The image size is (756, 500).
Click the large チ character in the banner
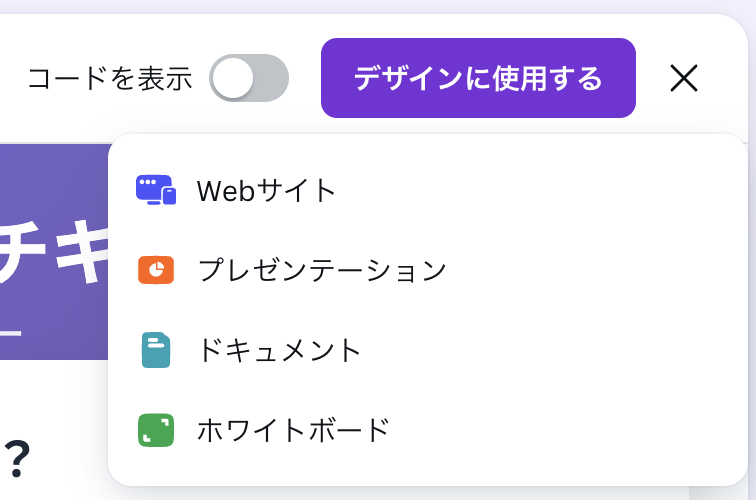22,251
